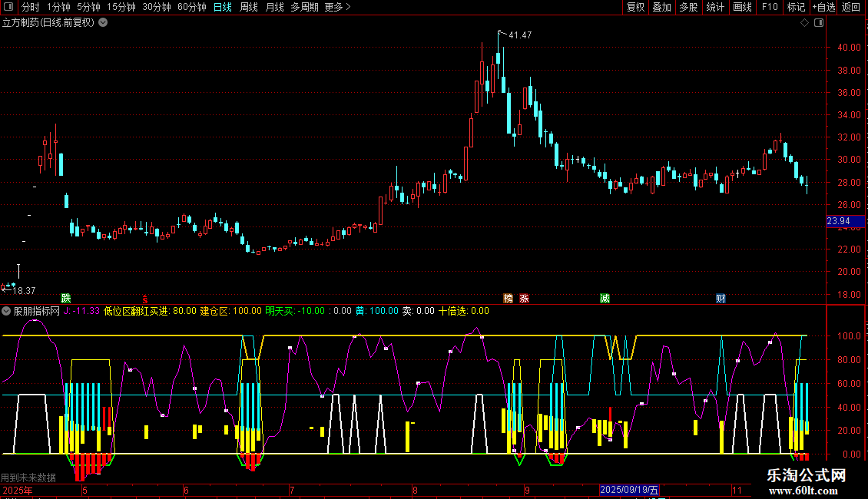Expand the 更多 periods menu
This screenshot has width=868, height=499.
337,7
